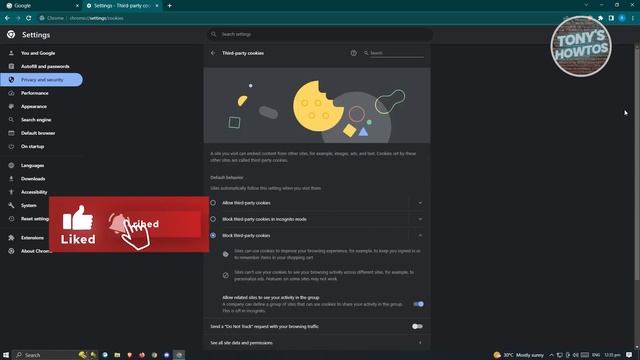Click the profile avatar in toolbar
The image size is (640, 360).
622,18
